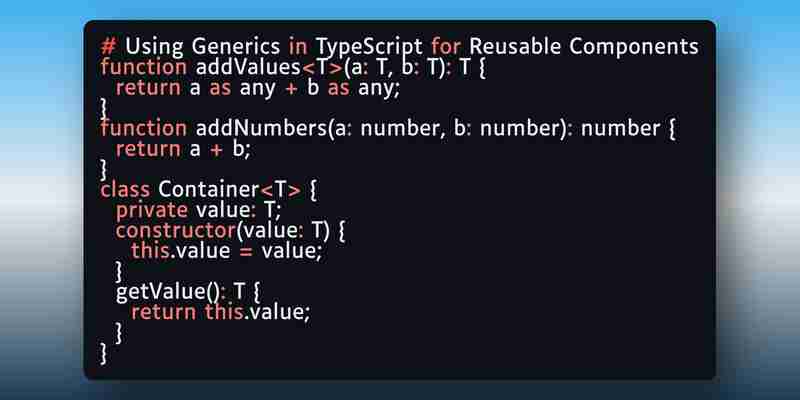Click the word Reusable in the title comment
Image resolution: width=800 pixels, height=400 pixels.
pyautogui.click(x=515, y=46)
